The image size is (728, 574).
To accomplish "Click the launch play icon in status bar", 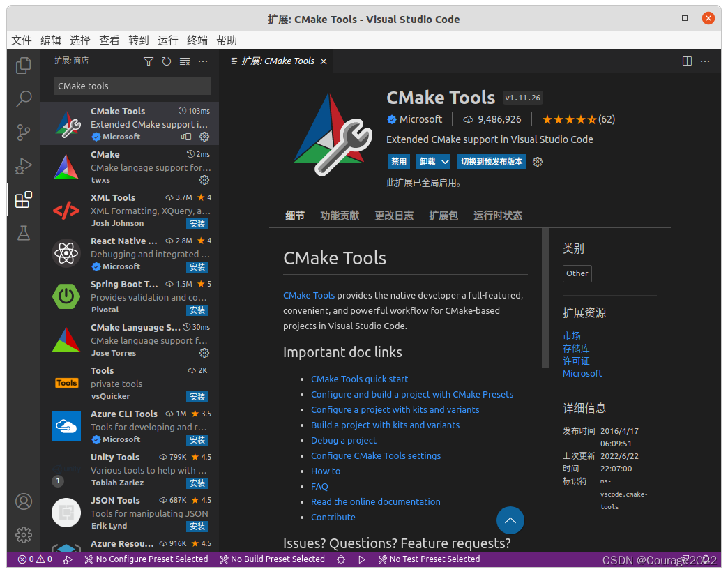I will (x=362, y=559).
